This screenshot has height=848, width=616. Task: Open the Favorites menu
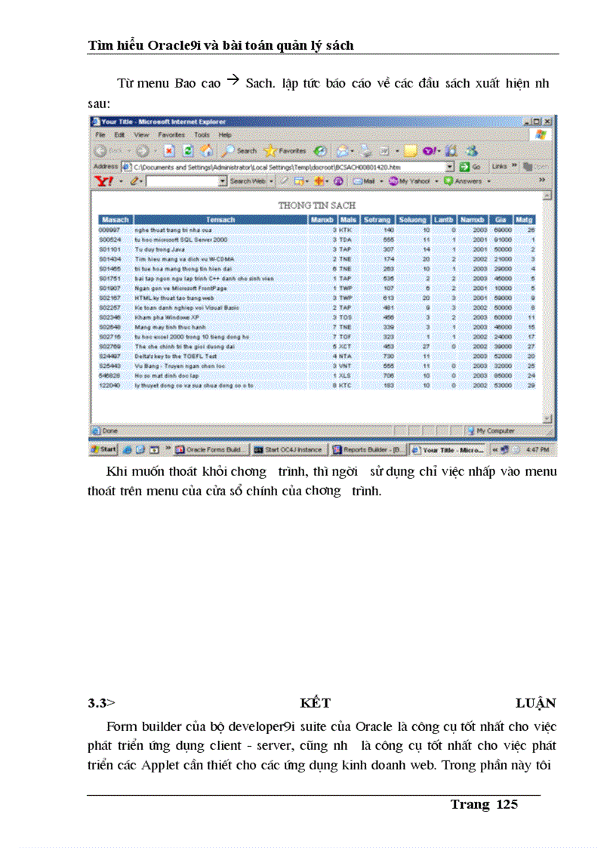(x=171, y=134)
